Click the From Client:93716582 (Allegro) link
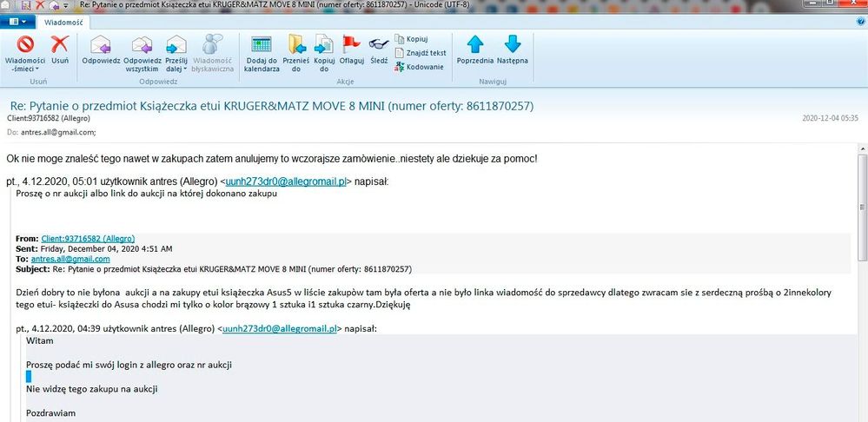Image resolution: width=868 pixels, height=422 pixels. coord(88,239)
